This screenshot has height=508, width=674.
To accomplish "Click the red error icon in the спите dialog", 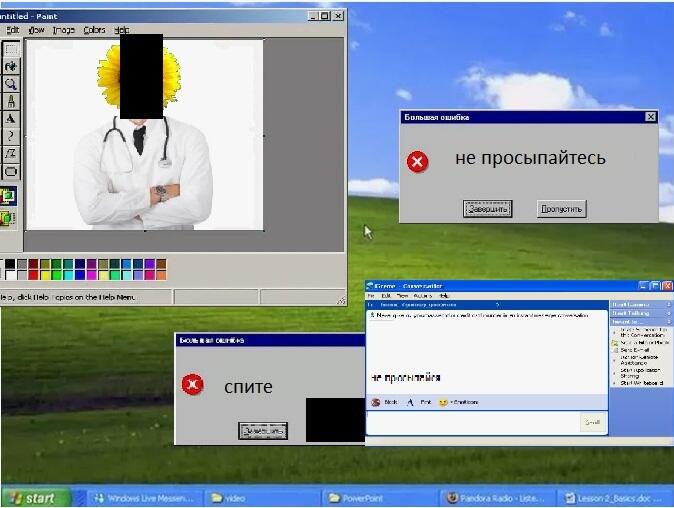I will (192, 384).
